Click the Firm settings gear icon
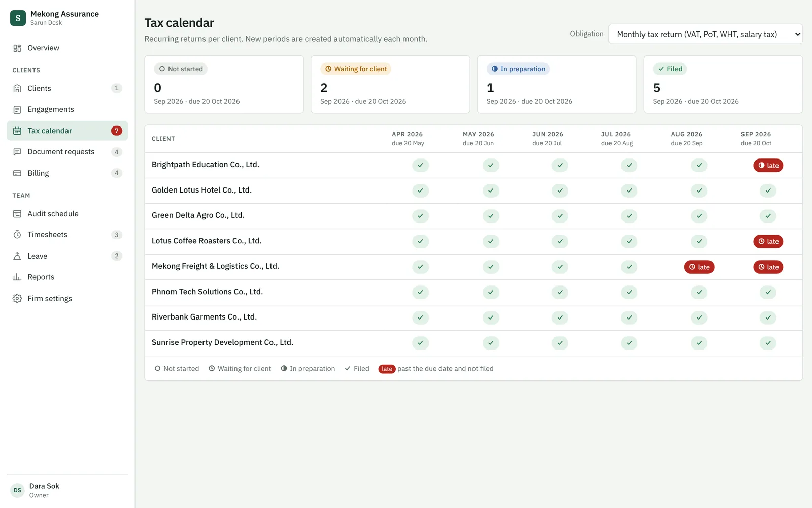This screenshot has height=508, width=812. pyautogui.click(x=17, y=299)
